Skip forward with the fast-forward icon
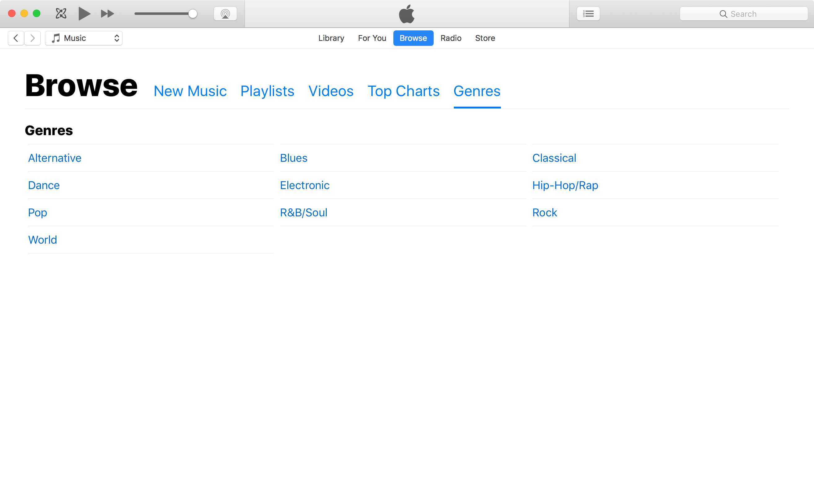814x504 pixels. (x=107, y=14)
